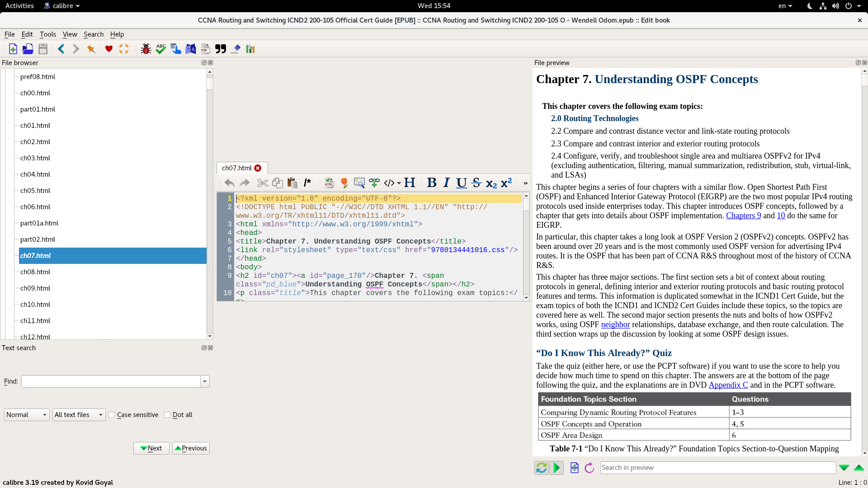Open the Normal search mode dropdown
Viewport: 868px width, 488px height.
pyautogui.click(x=27, y=415)
